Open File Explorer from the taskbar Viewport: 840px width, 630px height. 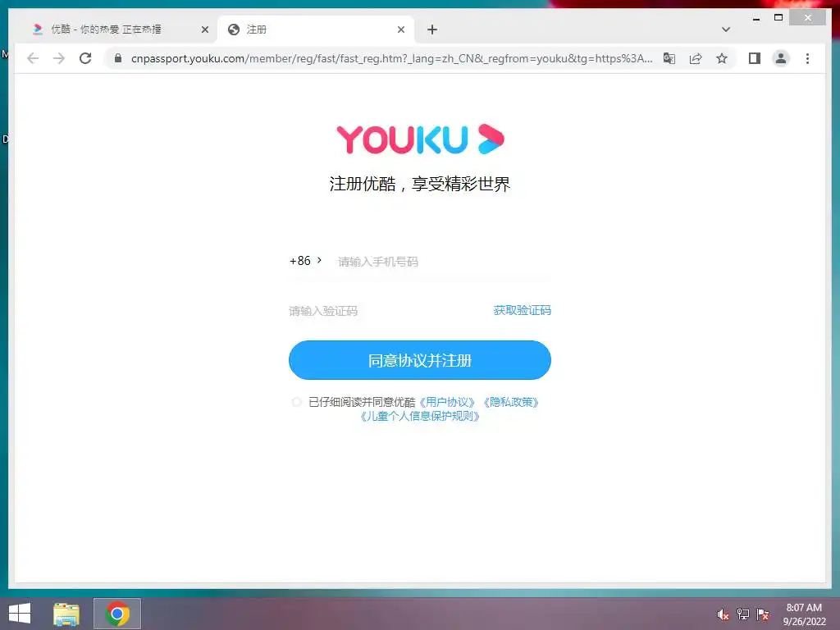pyautogui.click(x=66, y=614)
